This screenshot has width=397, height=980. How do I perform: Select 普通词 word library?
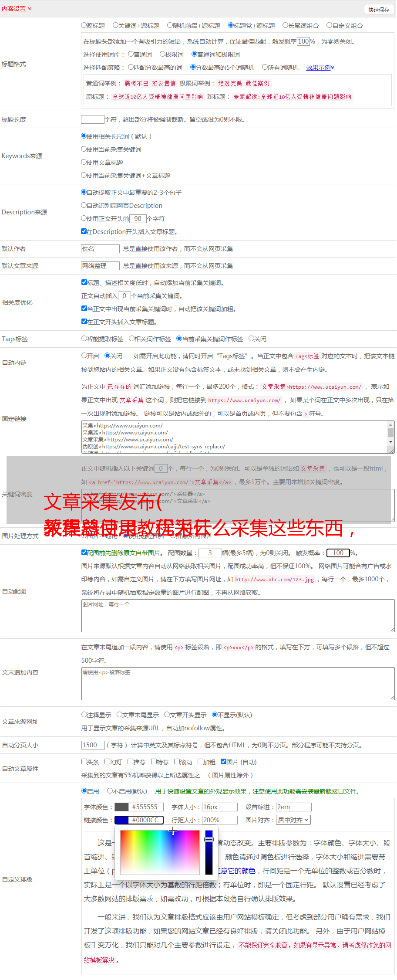pyautogui.click(x=131, y=54)
